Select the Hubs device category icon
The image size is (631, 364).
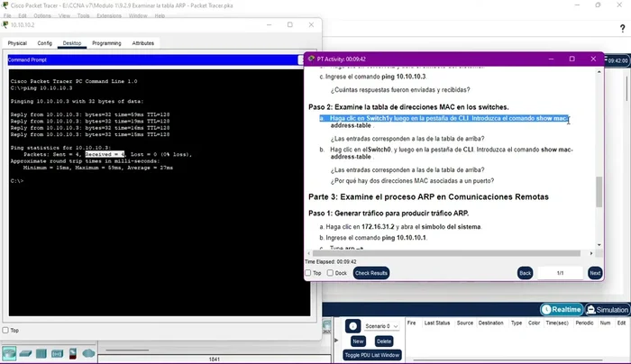41,353
